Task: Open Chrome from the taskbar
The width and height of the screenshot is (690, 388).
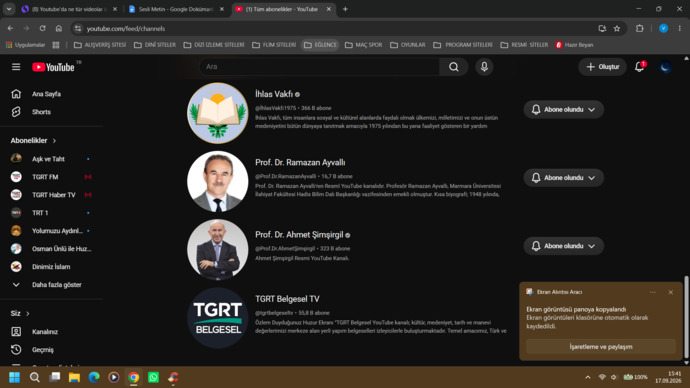Action: (x=134, y=377)
